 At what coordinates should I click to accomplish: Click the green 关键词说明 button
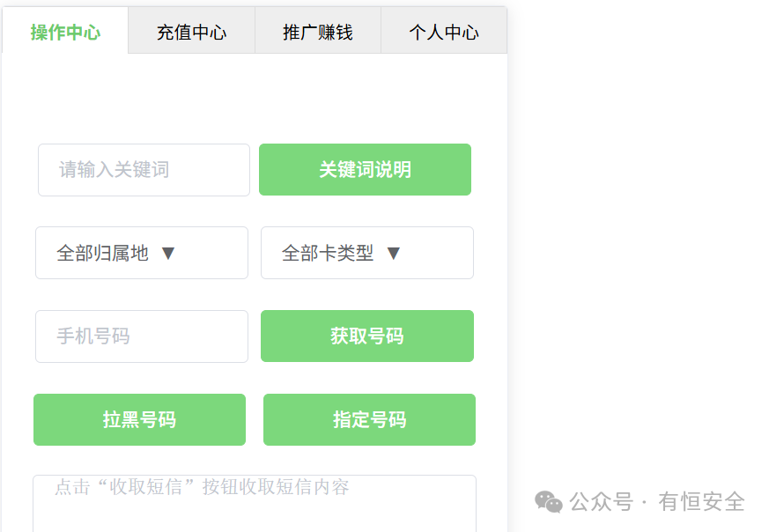(365, 170)
